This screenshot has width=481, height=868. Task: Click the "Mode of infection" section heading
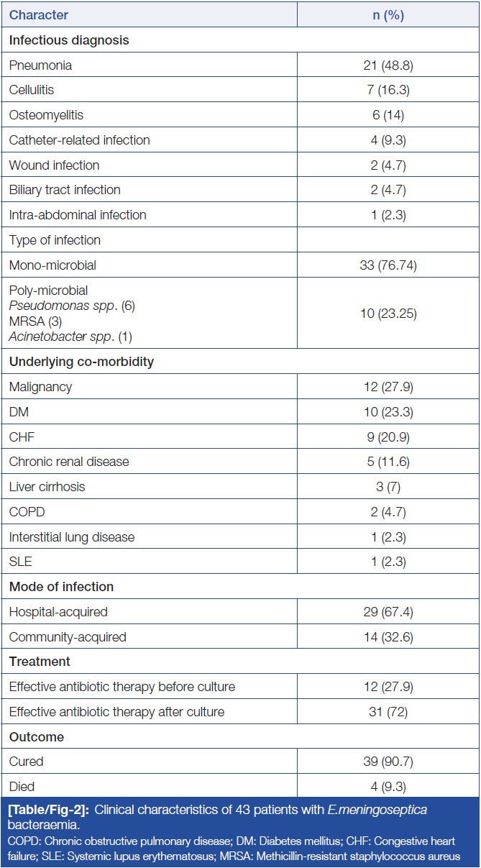(61, 587)
